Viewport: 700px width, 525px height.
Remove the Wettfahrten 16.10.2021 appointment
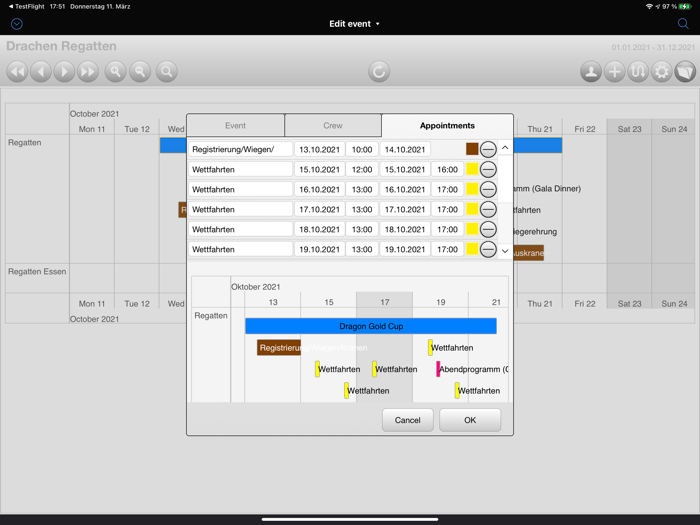(x=488, y=189)
